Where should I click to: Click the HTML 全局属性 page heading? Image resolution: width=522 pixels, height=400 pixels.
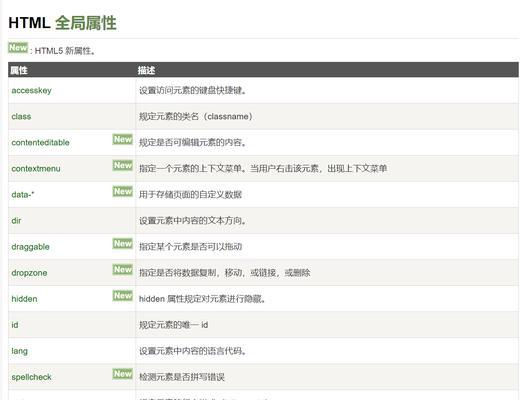pyautogui.click(x=62, y=23)
